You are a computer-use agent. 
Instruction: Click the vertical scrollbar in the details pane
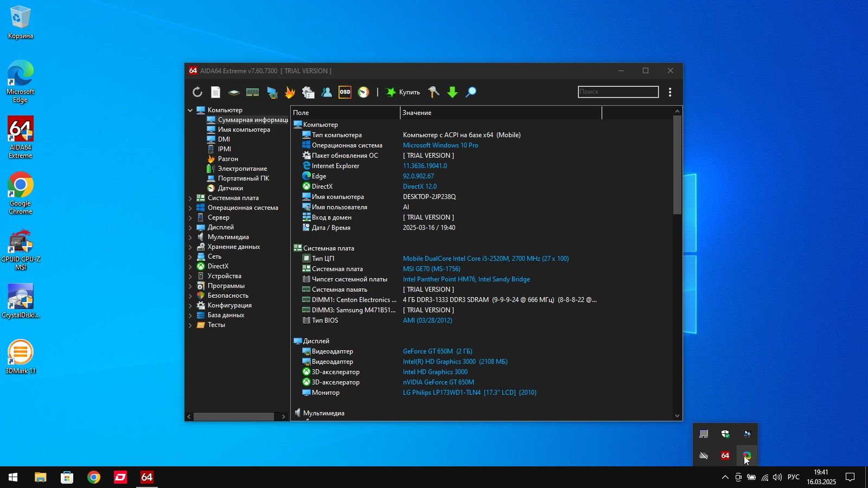[x=677, y=263]
